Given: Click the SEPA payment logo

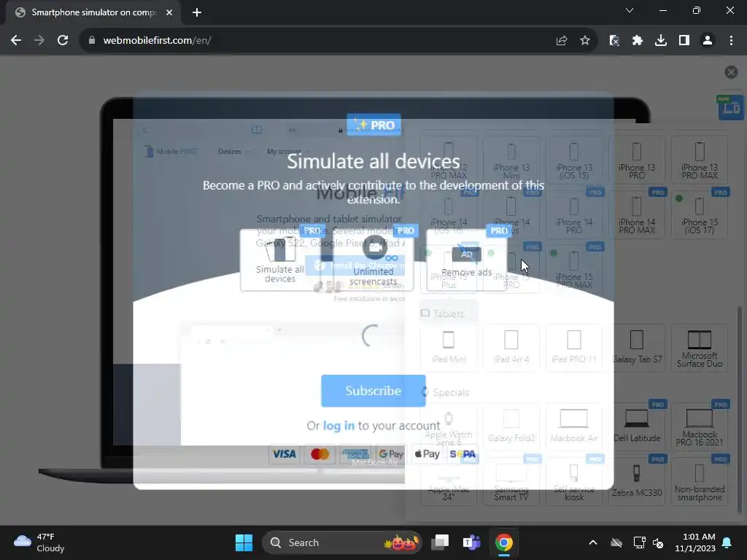Looking at the screenshot, I should pos(462,454).
